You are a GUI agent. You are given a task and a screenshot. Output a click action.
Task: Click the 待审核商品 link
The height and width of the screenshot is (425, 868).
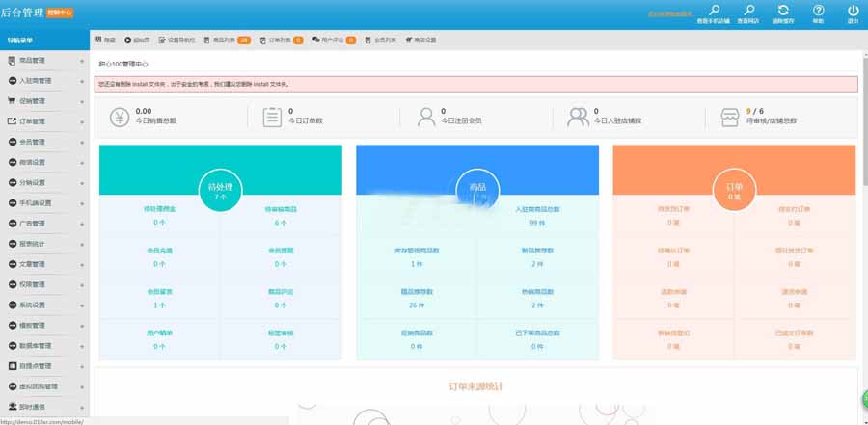281,209
